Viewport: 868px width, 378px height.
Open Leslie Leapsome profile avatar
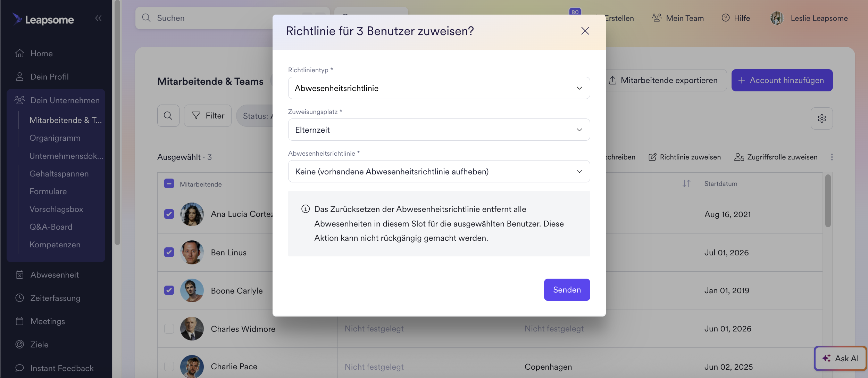coord(777,18)
